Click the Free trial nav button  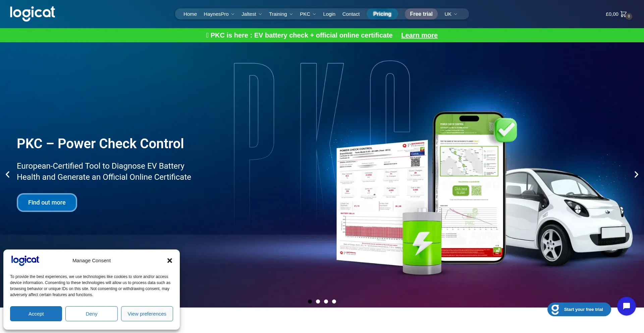point(421,14)
